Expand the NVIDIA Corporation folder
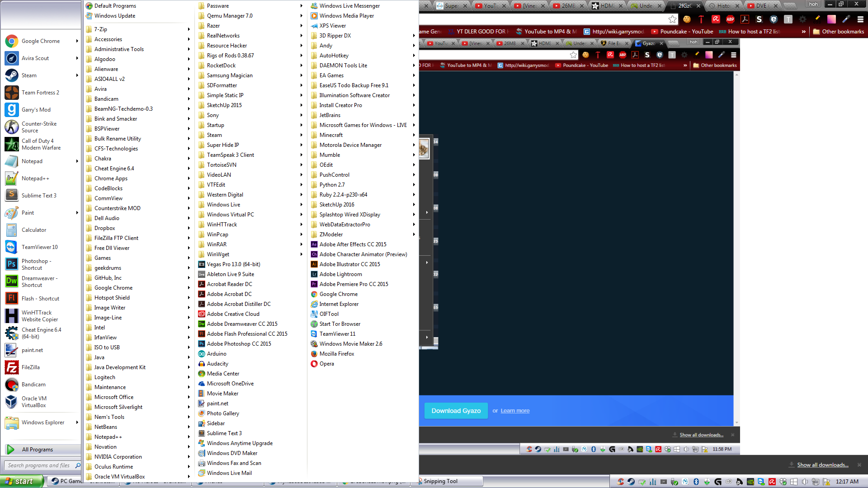The width and height of the screenshot is (868, 488). pos(138,457)
